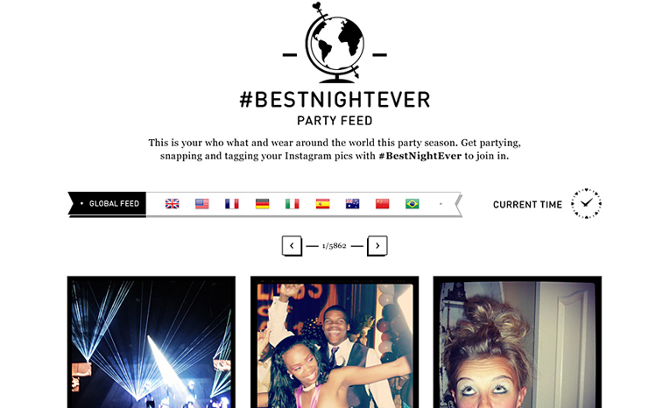670x408 pixels.
Task: Click the #BESTNIGHTEVER title heading
Action: coord(335,100)
